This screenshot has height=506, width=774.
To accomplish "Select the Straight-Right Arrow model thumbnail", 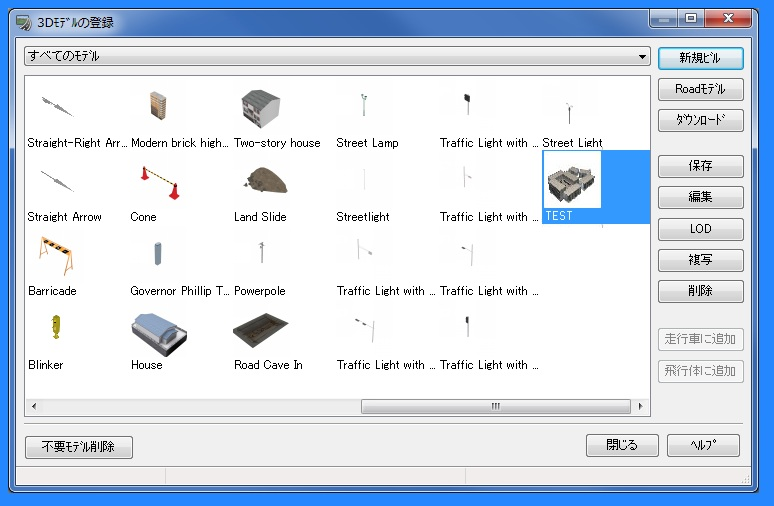I will pyautogui.click(x=57, y=106).
